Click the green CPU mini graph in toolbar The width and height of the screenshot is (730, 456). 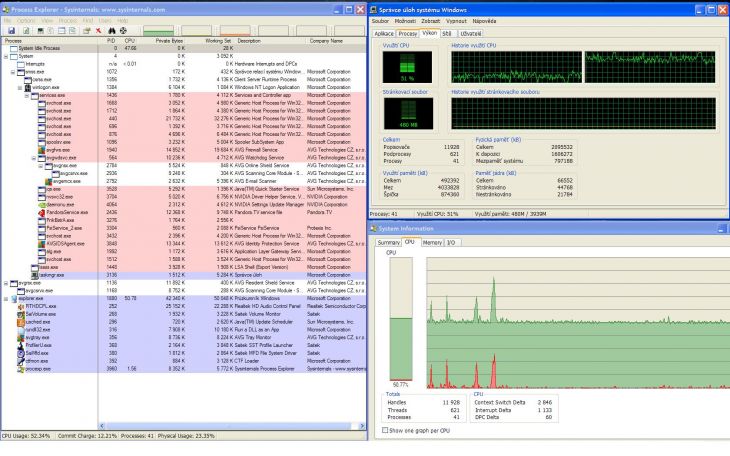pyautogui.click(x=158, y=31)
